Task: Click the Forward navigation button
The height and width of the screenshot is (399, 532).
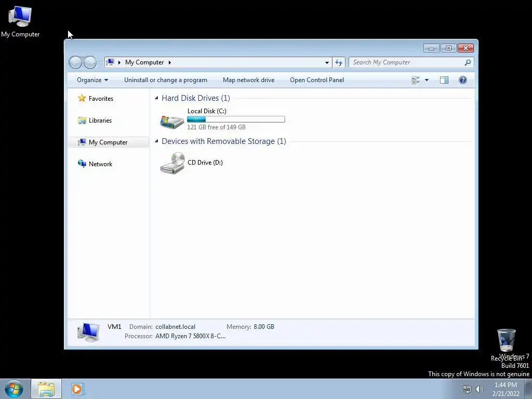Action: click(x=90, y=62)
